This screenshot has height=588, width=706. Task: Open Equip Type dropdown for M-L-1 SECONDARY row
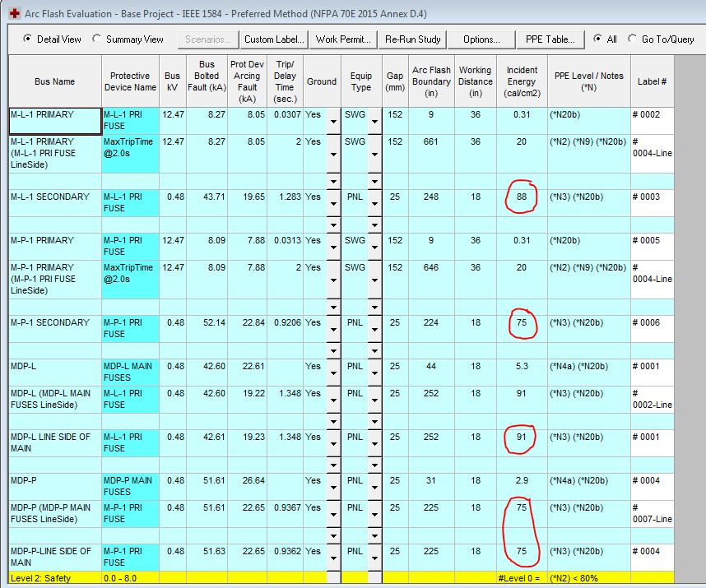(x=374, y=203)
